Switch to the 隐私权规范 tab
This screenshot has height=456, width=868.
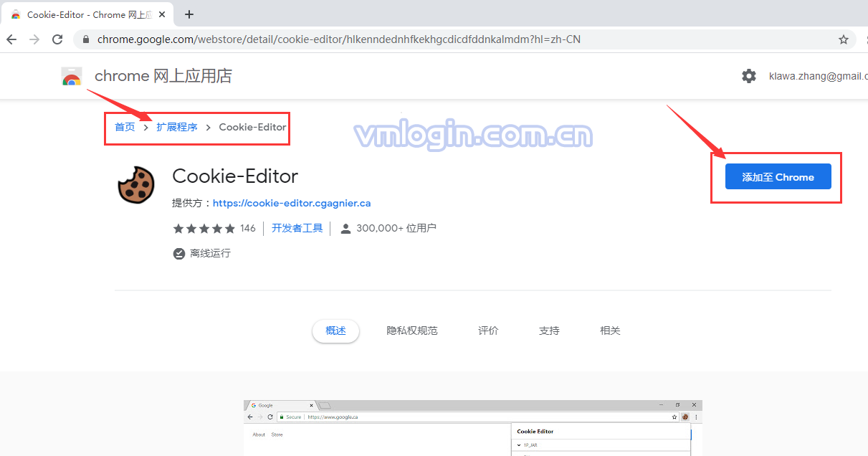tap(412, 331)
